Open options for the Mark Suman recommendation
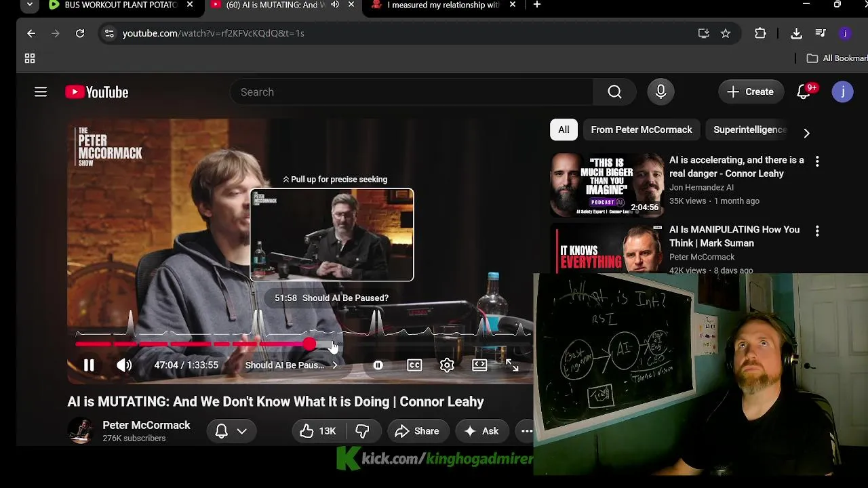868x488 pixels. tap(817, 231)
